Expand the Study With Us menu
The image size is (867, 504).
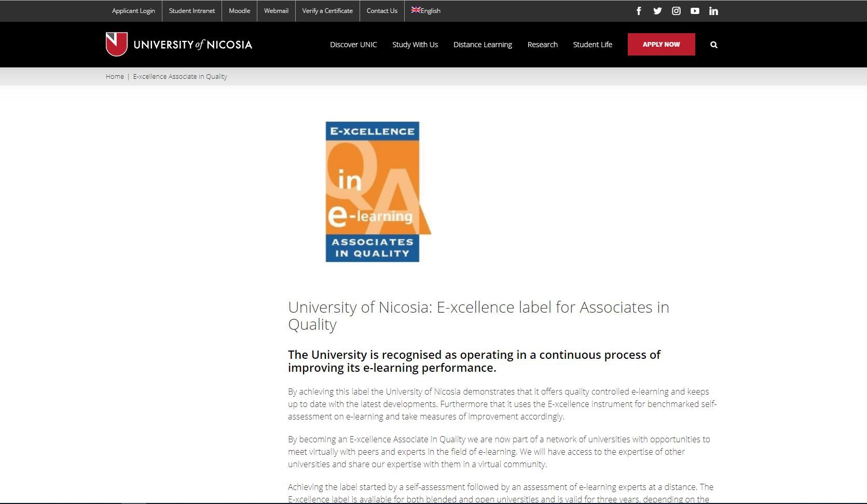(x=415, y=45)
